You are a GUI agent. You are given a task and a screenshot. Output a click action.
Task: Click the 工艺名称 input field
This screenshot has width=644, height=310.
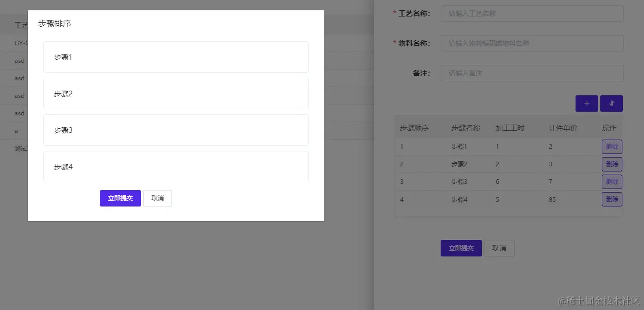click(x=532, y=13)
